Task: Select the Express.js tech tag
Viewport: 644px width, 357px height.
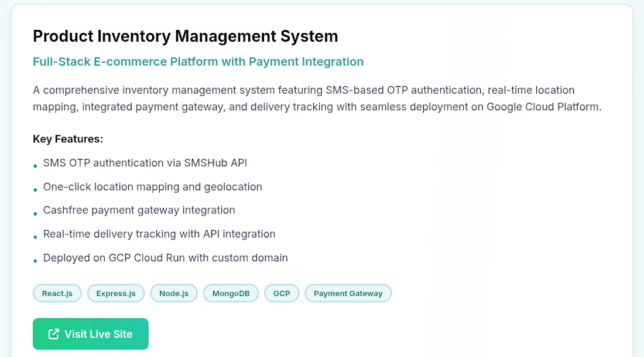Action: [x=116, y=293]
